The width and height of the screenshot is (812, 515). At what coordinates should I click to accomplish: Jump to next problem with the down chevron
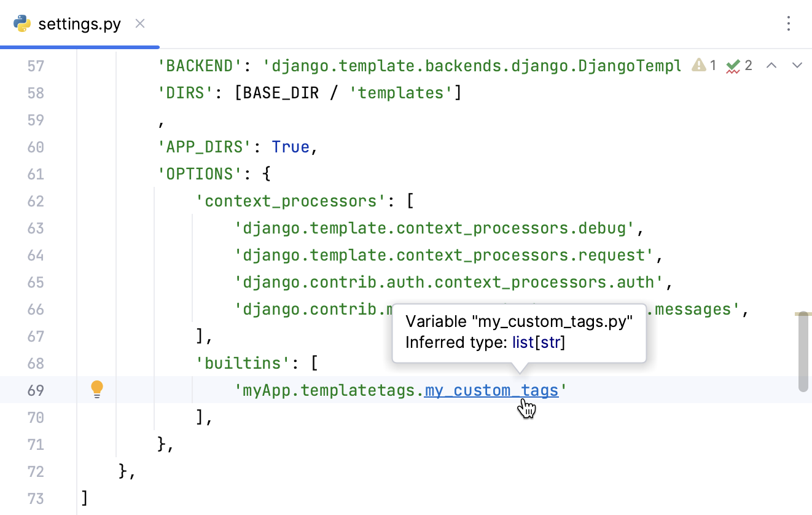pyautogui.click(x=797, y=65)
